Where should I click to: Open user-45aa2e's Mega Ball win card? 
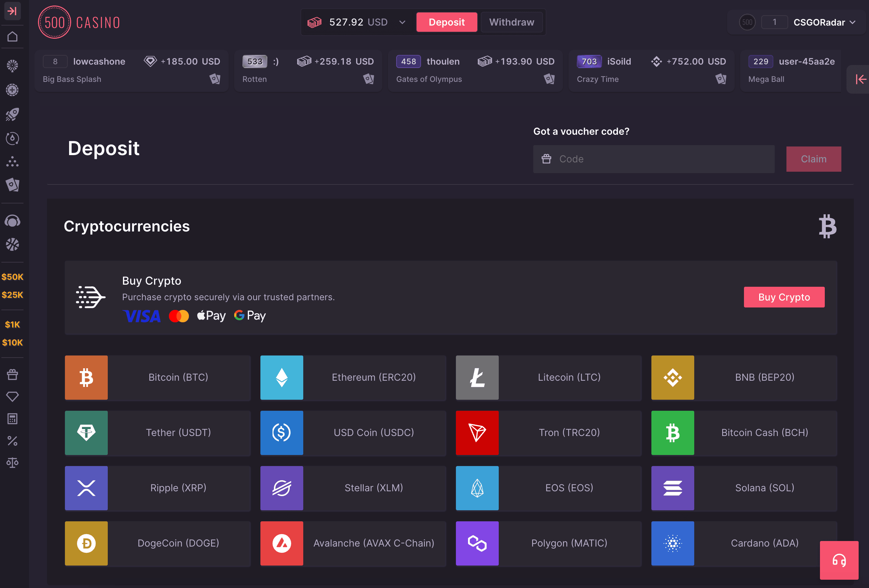click(x=791, y=70)
